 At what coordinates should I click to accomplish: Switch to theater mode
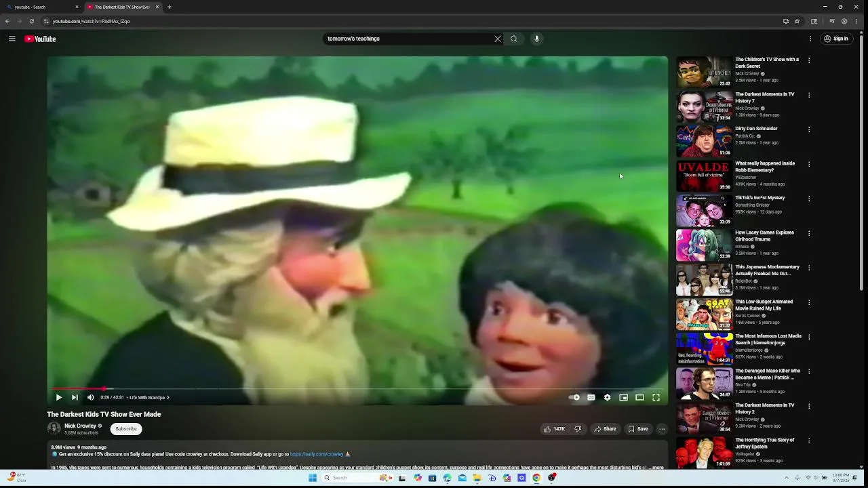click(639, 397)
